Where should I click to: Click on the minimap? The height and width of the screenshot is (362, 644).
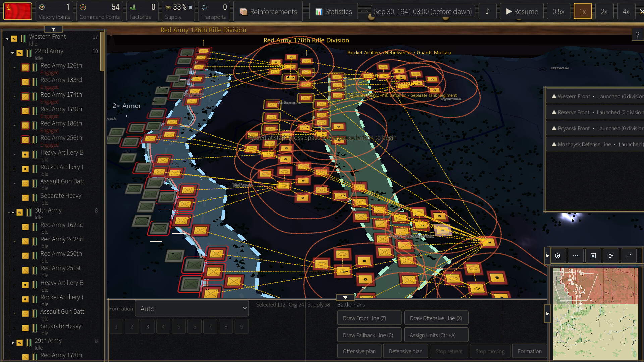pyautogui.click(x=595, y=313)
